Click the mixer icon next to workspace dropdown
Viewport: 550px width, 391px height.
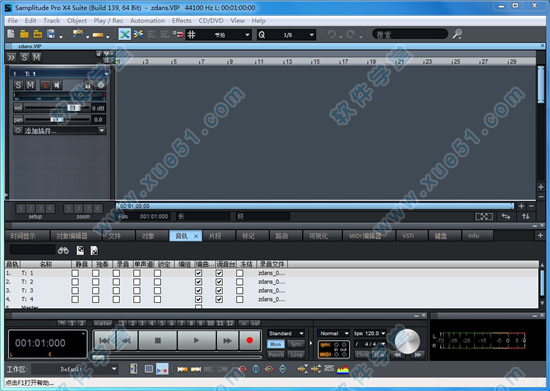coord(134,369)
